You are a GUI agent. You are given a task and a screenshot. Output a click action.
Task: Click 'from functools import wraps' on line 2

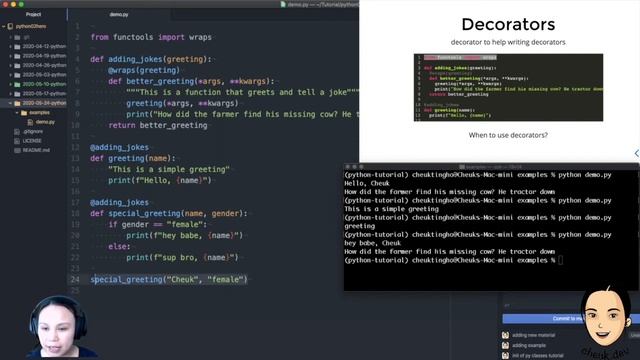[151, 37]
